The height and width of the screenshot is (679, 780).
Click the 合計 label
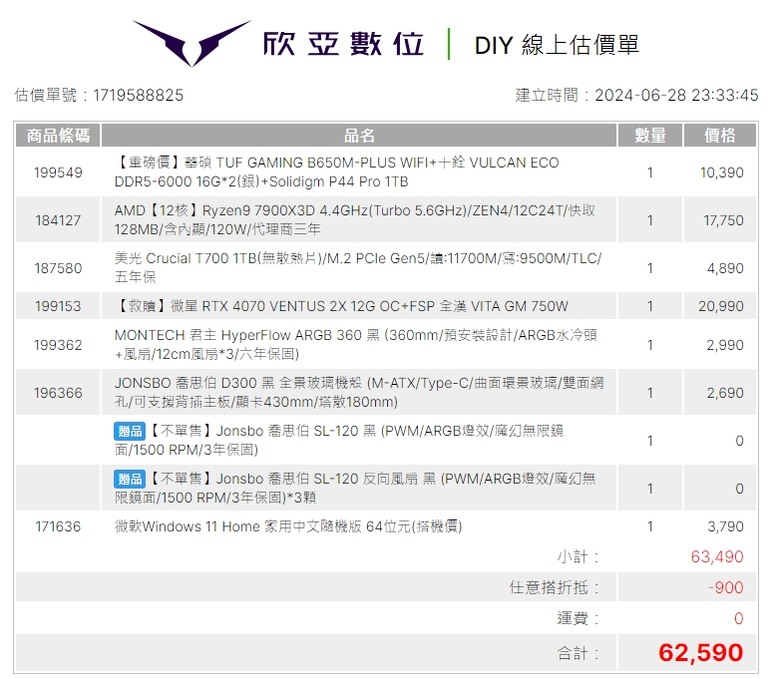pyautogui.click(x=578, y=653)
